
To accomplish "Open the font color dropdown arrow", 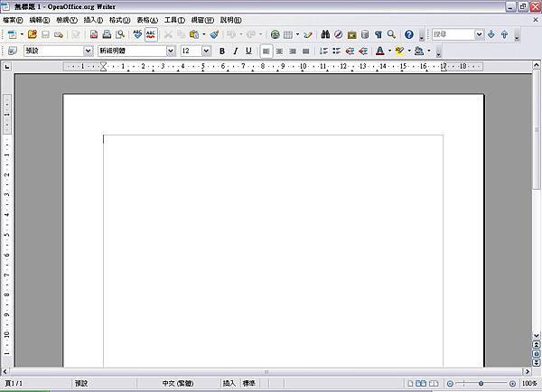I will [x=389, y=51].
